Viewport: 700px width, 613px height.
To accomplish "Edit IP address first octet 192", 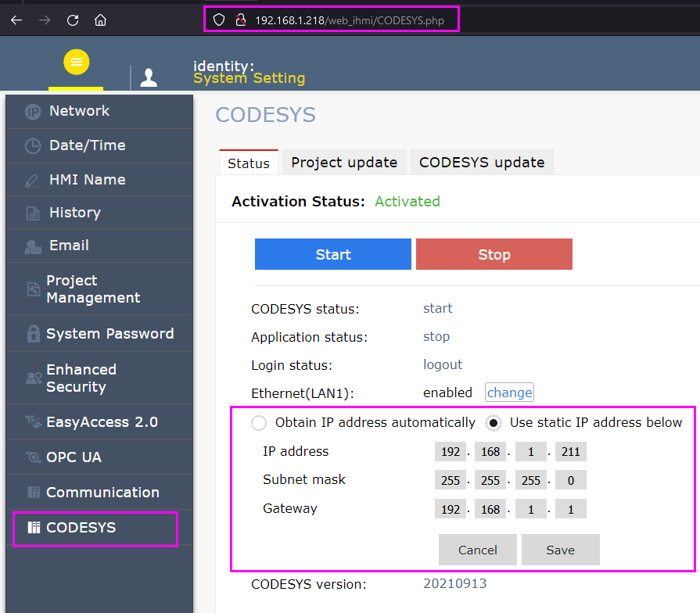I will [451, 451].
